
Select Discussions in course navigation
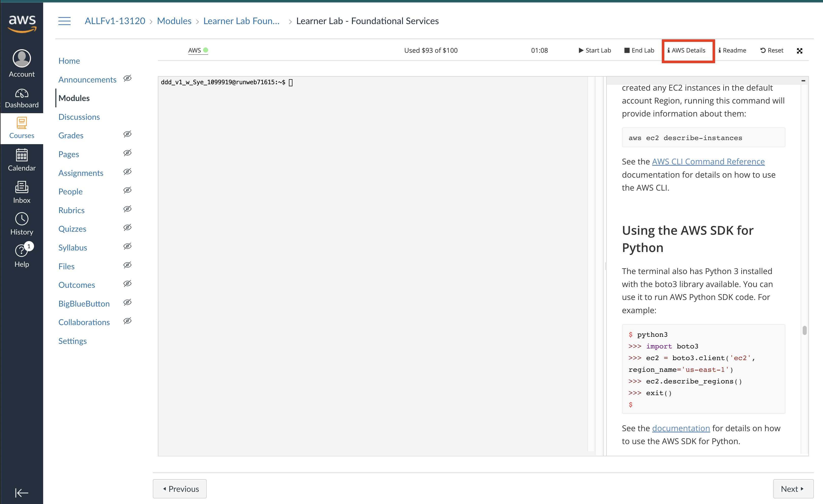tap(79, 117)
